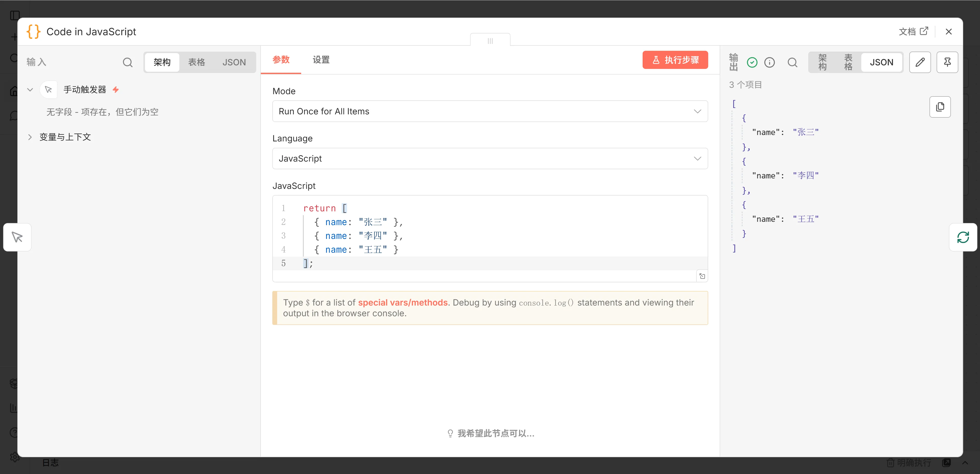Click the output info circle icon

[x=769, y=62]
